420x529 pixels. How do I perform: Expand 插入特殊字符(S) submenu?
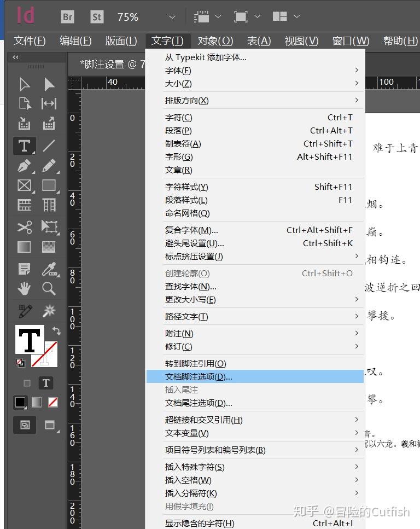click(256, 467)
